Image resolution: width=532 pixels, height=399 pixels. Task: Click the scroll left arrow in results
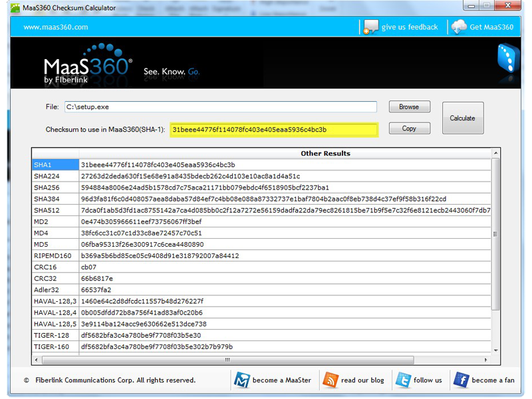(x=37, y=360)
